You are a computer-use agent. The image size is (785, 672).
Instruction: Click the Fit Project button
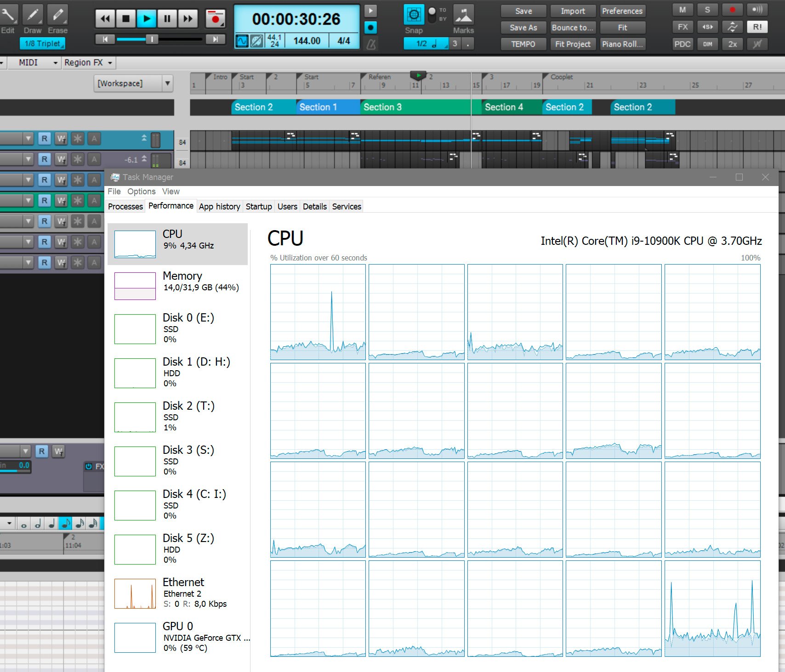573,44
